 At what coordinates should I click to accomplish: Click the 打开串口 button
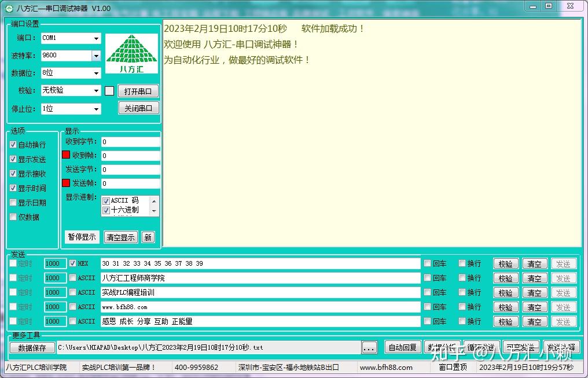coord(138,91)
